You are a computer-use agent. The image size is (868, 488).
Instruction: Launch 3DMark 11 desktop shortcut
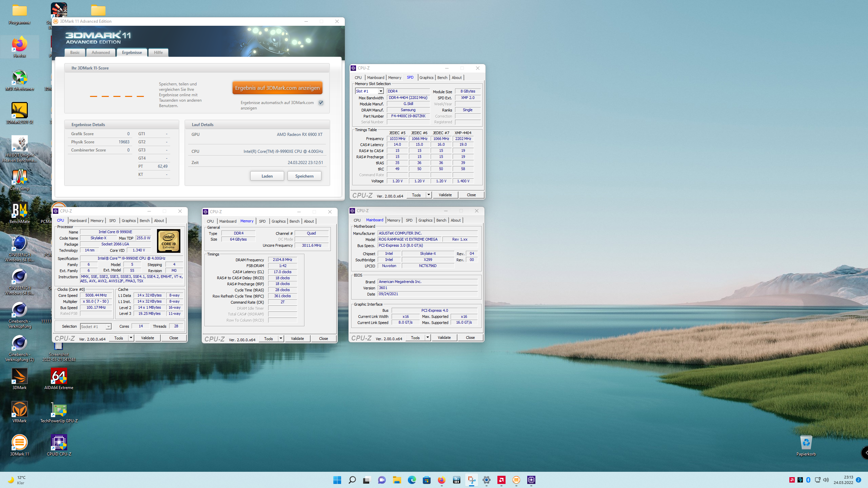pyautogui.click(x=19, y=446)
